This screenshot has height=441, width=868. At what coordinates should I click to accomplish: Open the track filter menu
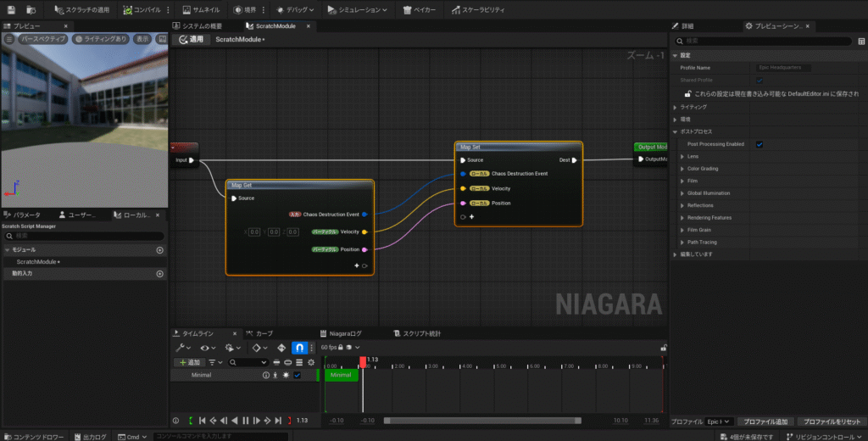pos(215,362)
